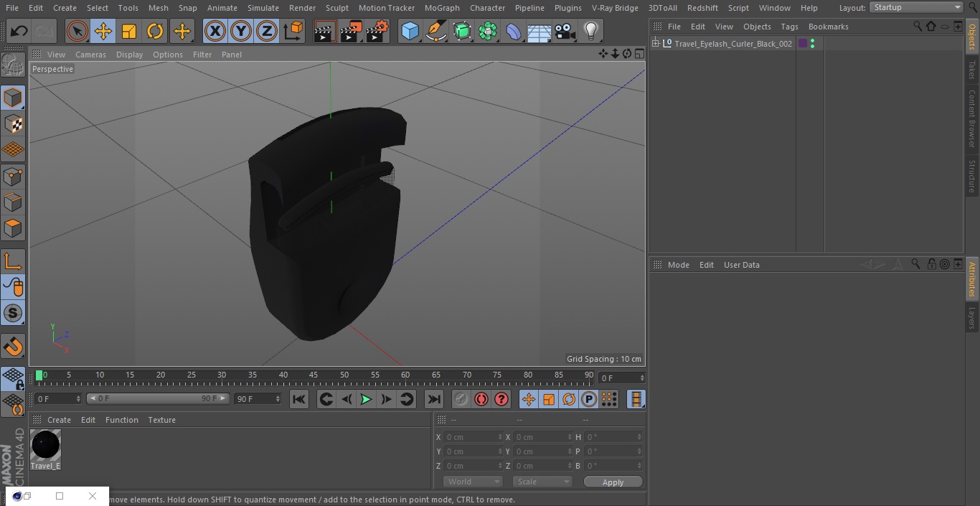Click the timeline preview range slider

click(x=158, y=398)
